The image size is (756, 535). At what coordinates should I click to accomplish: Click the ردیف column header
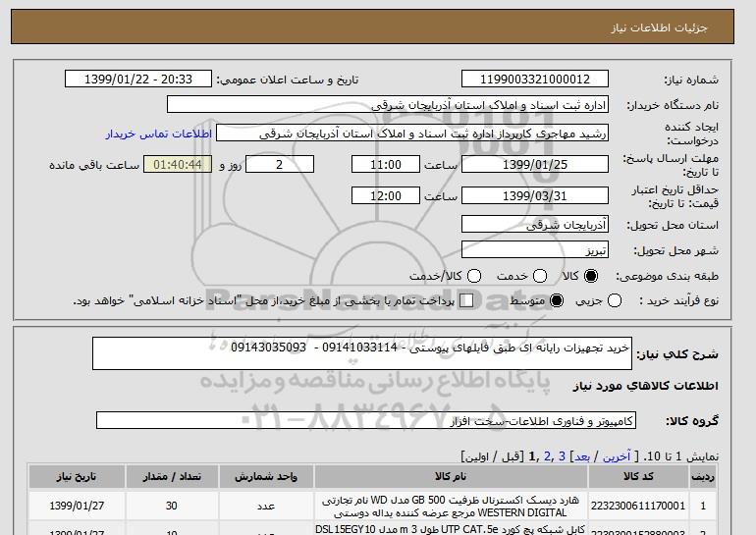702,477
